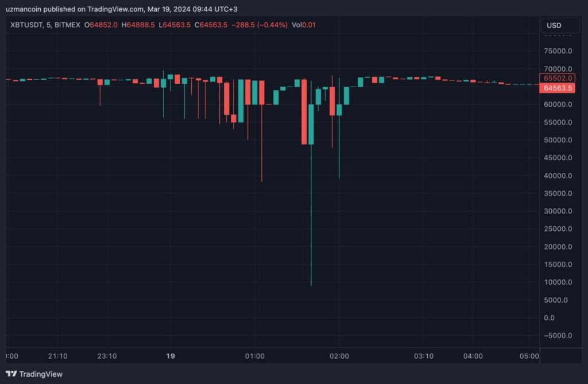Click the 03:10 time axis label

(424, 356)
